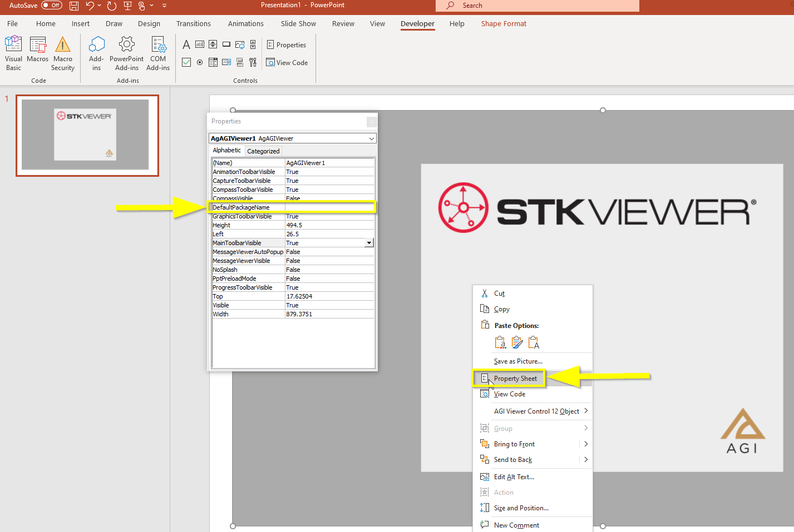794x532 pixels.
Task: Insert an Option Button control
Action: pos(200,62)
